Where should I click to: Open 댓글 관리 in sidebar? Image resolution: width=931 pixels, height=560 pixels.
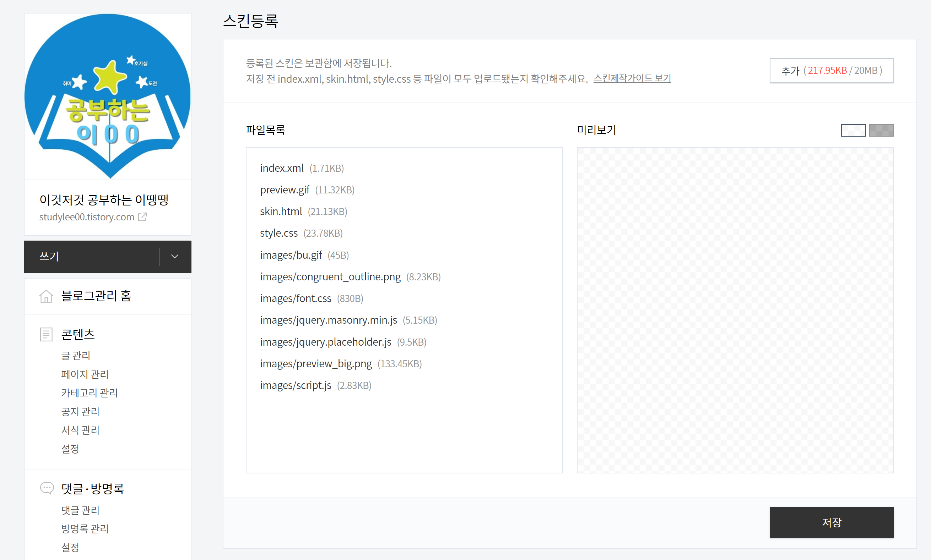pyautogui.click(x=80, y=510)
